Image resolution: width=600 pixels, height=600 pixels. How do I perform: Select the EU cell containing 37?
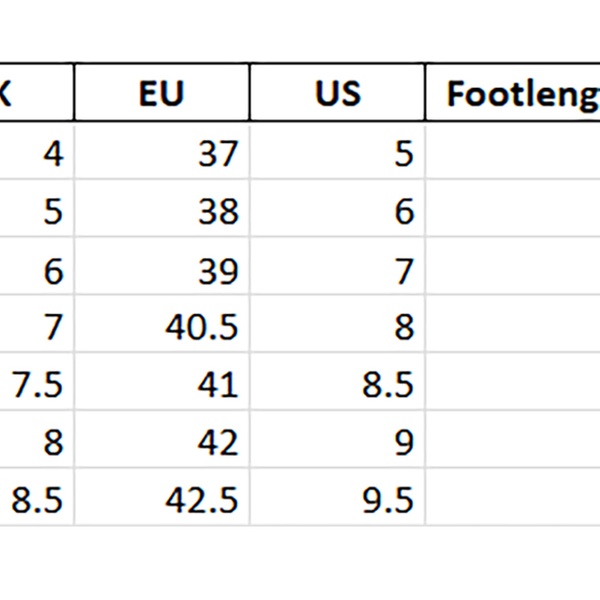coord(162,153)
